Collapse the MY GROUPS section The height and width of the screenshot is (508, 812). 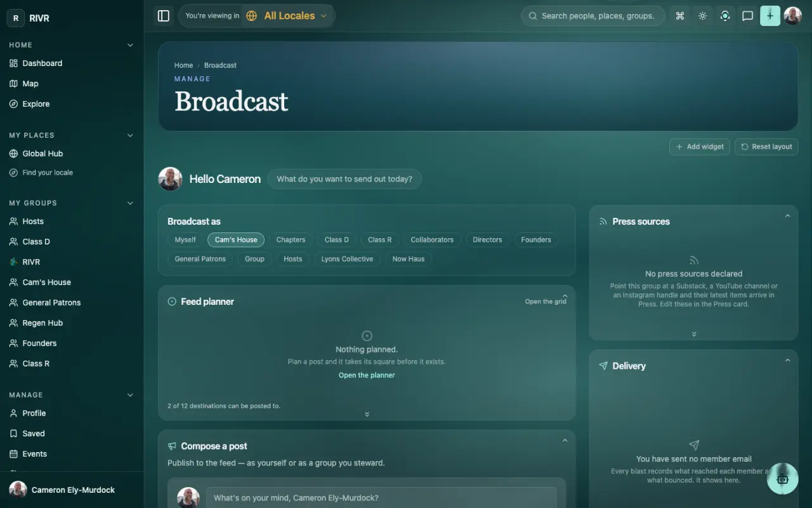pos(131,203)
